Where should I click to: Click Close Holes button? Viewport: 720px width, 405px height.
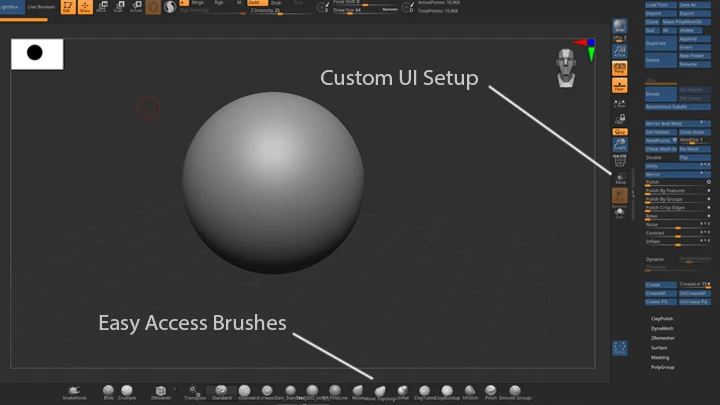click(x=694, y=132)
